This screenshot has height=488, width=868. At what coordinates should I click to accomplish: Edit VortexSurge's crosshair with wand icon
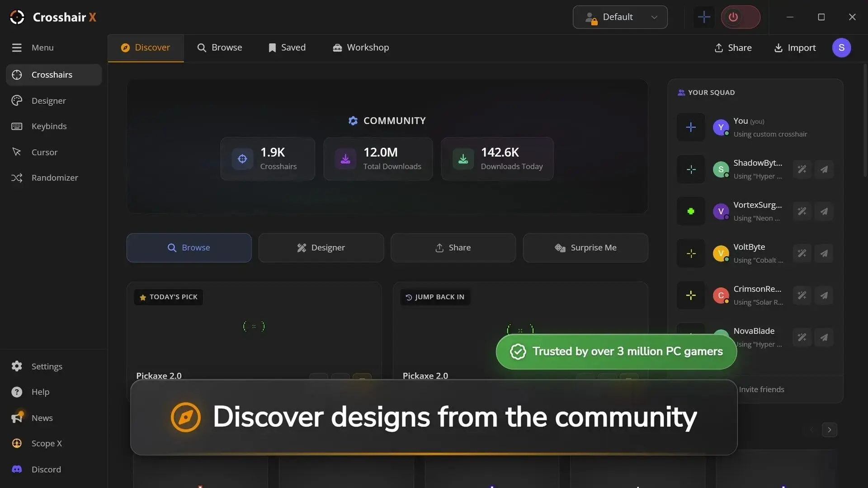802,211
